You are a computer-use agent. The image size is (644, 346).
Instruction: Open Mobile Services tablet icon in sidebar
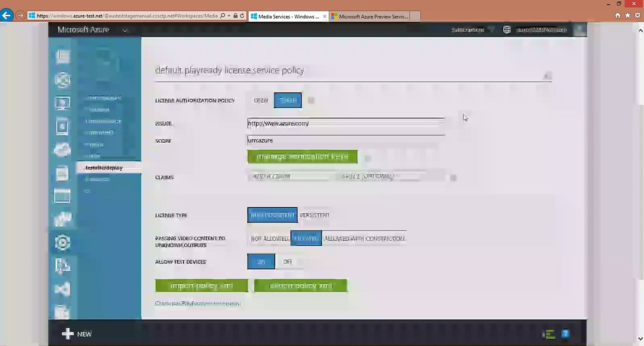[62, 127]
